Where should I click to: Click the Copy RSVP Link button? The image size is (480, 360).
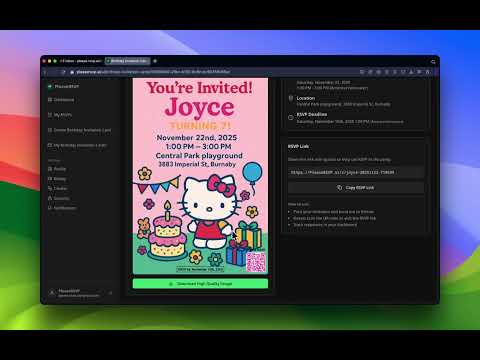pyautogui.click(x=356, y=188)
